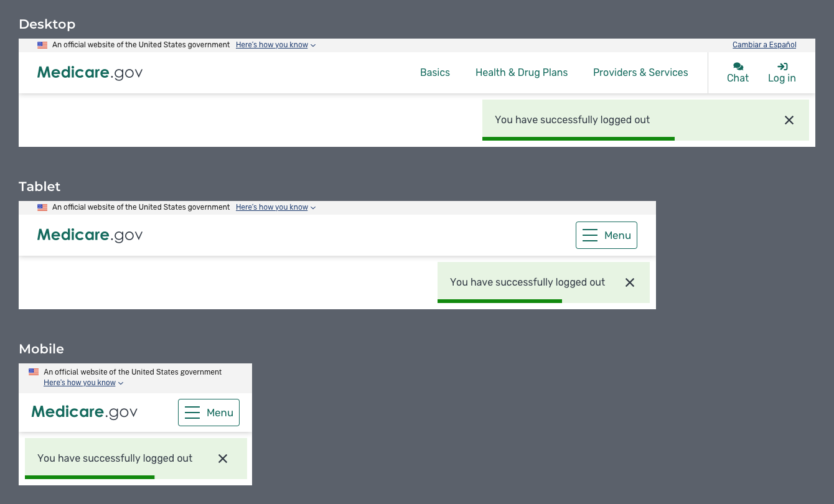
Task: Switch language via Cambiar a Español link
Action: (764, 45)
